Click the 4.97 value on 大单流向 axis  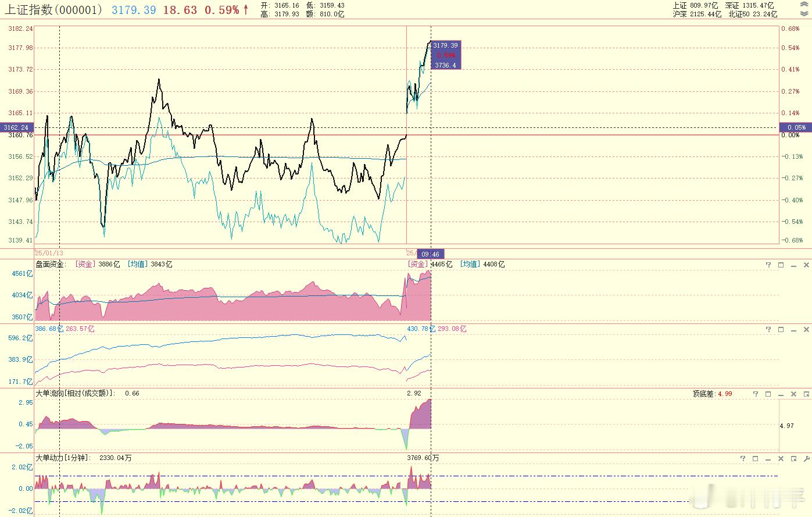click(x=786, y=426)
